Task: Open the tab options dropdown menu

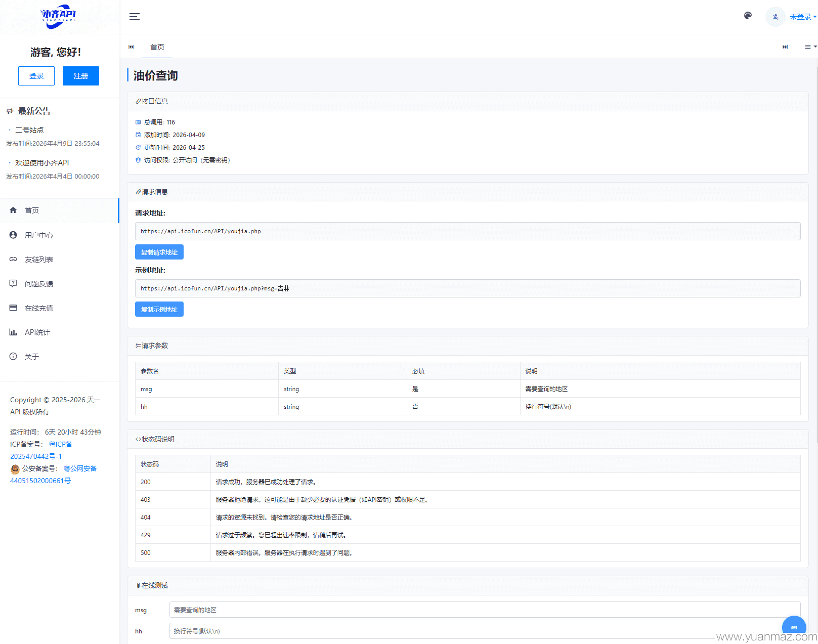Action: pos(810,47)
